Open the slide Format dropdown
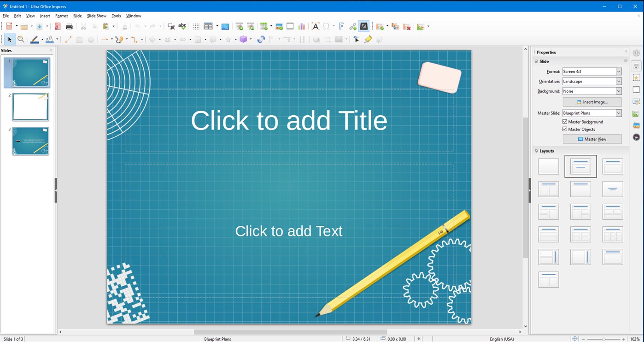The width and height of the screenshot is (644, 342). (x=619, y=71)
